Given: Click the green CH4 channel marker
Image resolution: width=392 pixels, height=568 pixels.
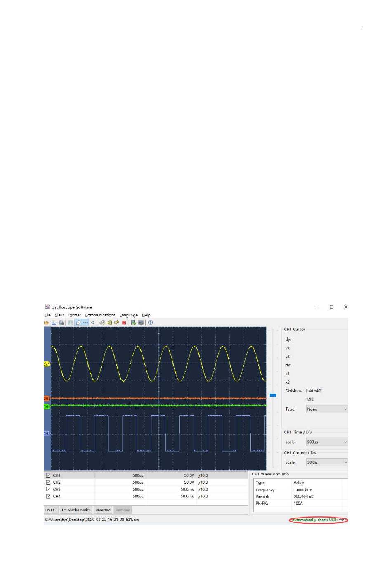Looking at the screenshot, I should point(47,407).
